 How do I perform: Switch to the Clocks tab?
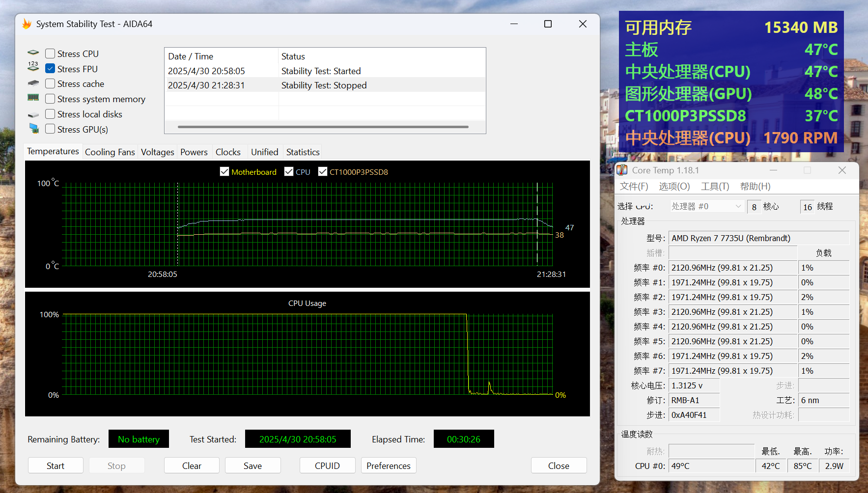(228, 152)
